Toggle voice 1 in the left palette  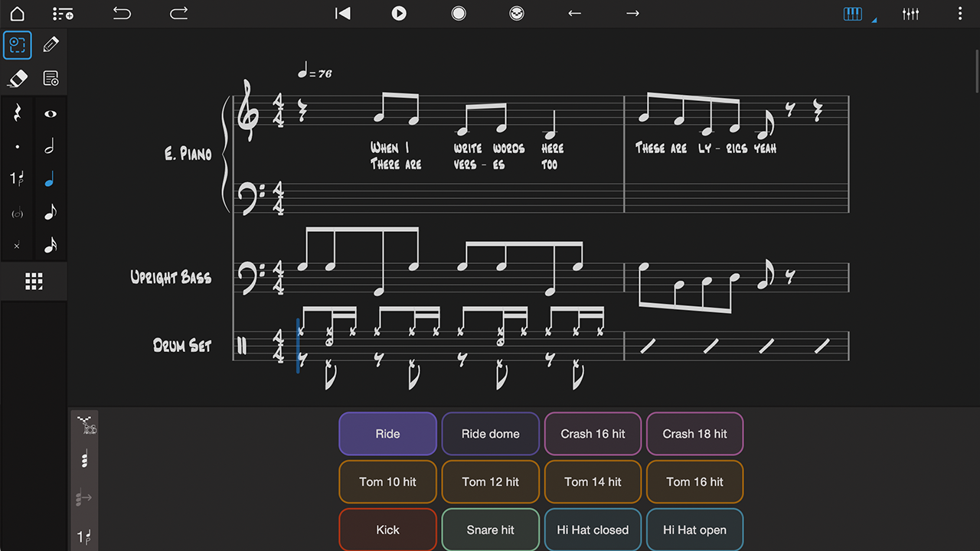click(17, 179)
